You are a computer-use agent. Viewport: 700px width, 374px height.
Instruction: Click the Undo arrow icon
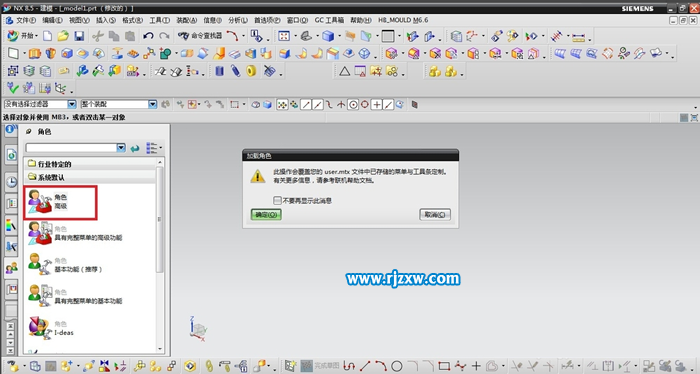click(x=148, y=36)
